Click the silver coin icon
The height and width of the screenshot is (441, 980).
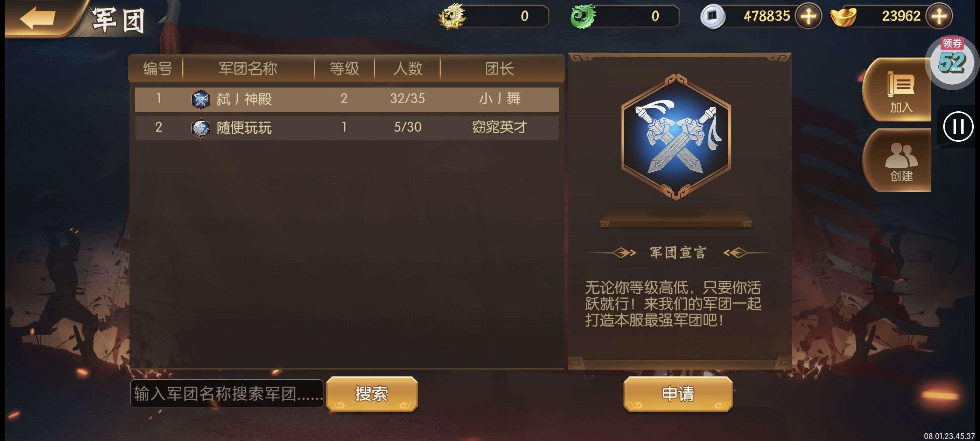point(713,16)
